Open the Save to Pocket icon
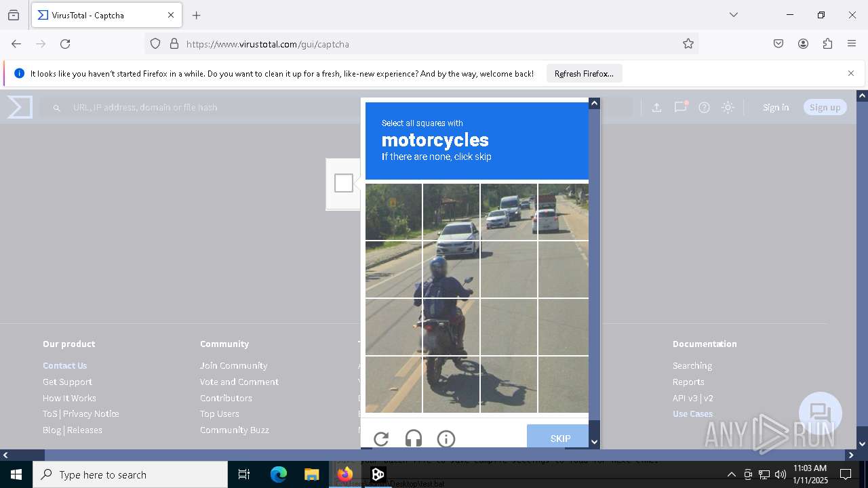 778,44
